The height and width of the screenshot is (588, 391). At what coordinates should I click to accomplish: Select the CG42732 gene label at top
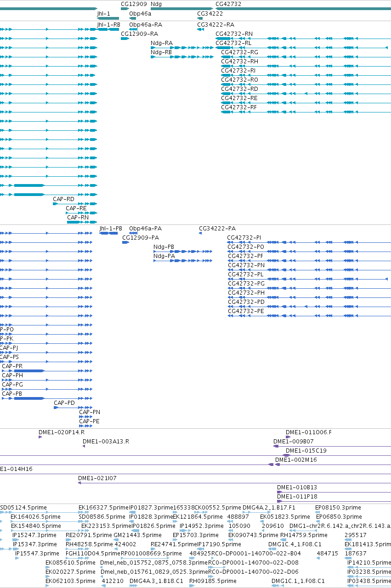(x=228, y=4)
